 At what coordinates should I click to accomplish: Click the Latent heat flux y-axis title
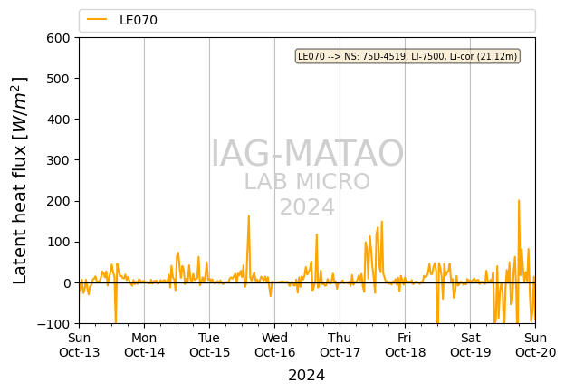(x=19, y=180)
